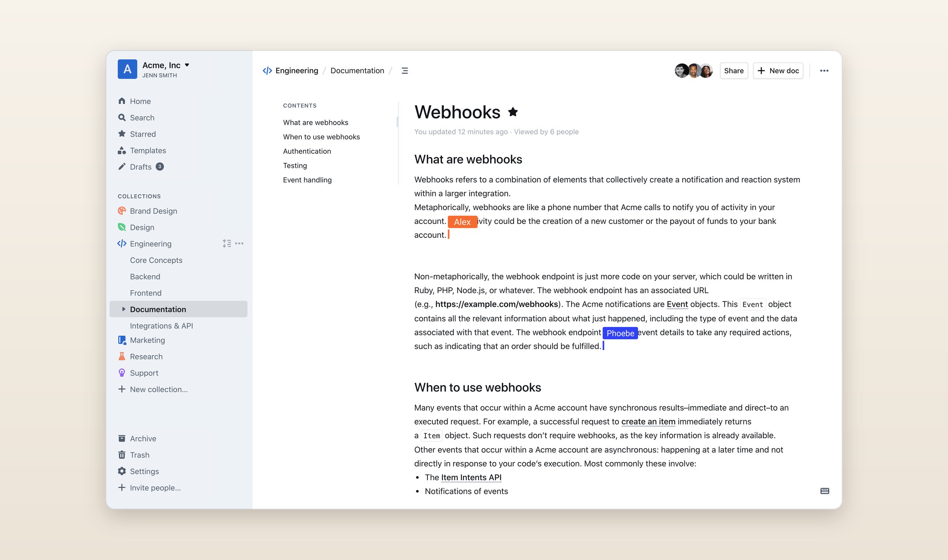This screenshot has width=948, height=560.
Task: Click the Event objects link
Action: coord(677,304)
